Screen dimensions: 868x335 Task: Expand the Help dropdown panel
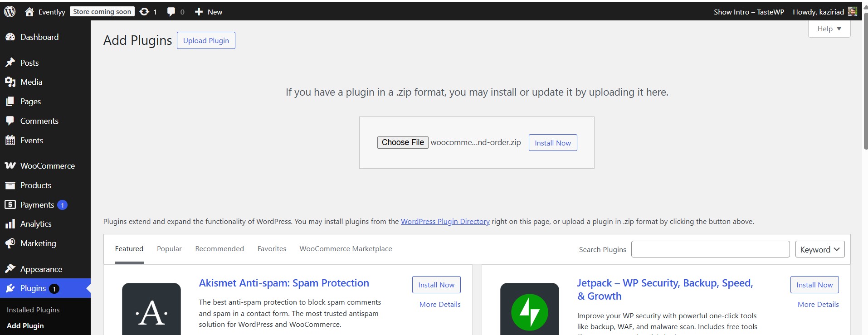pyautogui.click(x=829, y=29)
